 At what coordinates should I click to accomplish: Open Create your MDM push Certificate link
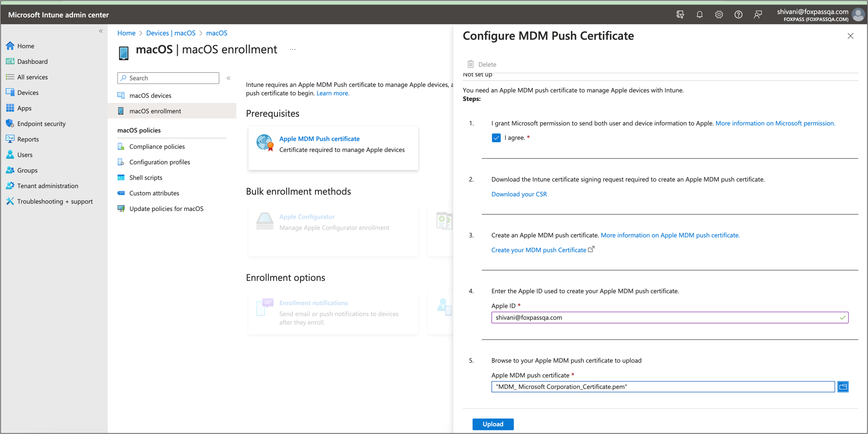coord(539,250)
